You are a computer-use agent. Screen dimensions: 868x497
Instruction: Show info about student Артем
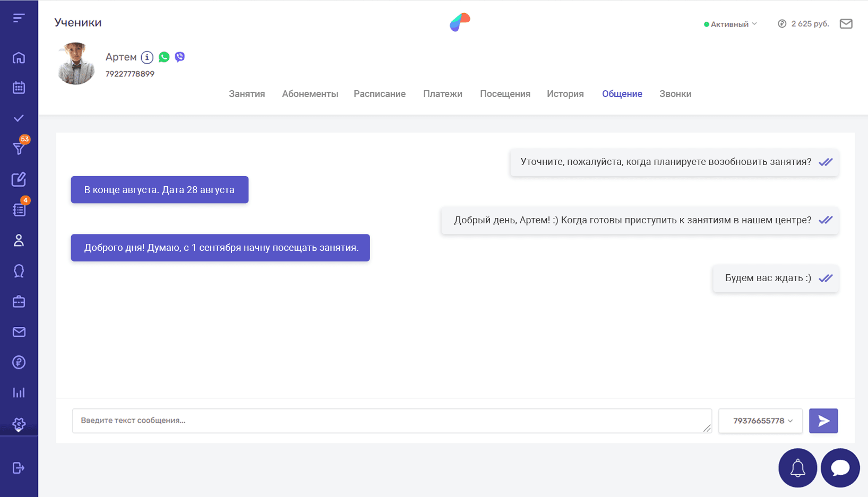pos(147,57)
